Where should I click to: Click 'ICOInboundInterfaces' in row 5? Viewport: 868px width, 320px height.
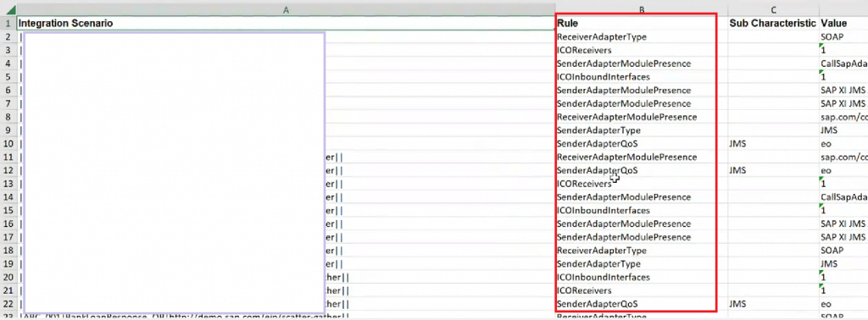[x=604, y=77]
